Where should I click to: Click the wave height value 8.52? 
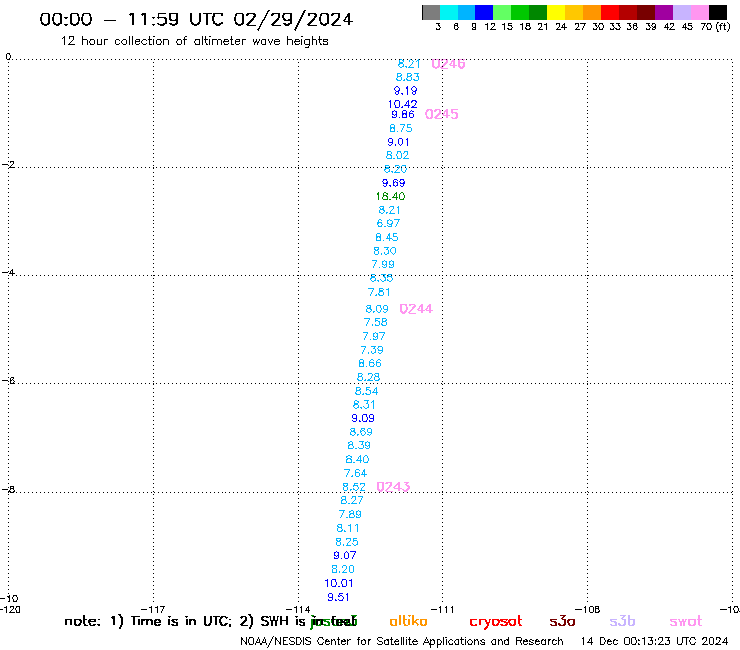coord(354,487)
